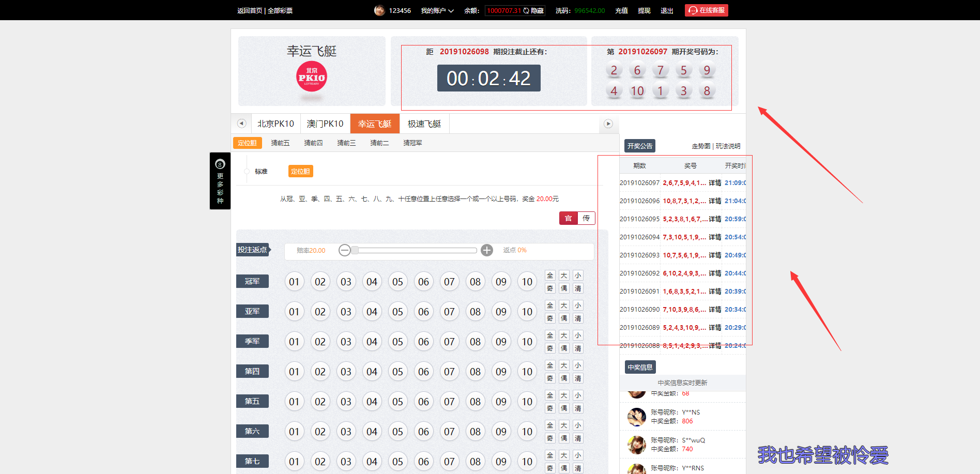Click the left arrow beside 北京PK10 tab
This screenshot has height=474, width=980.
(x=241, y=124)
